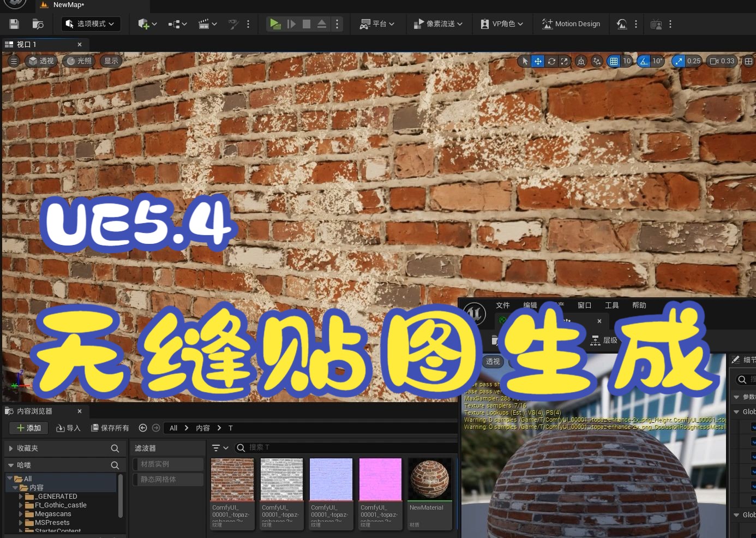Image resolution: width=756 pixels, height=538 pixels.
Task: Click the viewport layout maximize icon
Action: coord(748,61)
